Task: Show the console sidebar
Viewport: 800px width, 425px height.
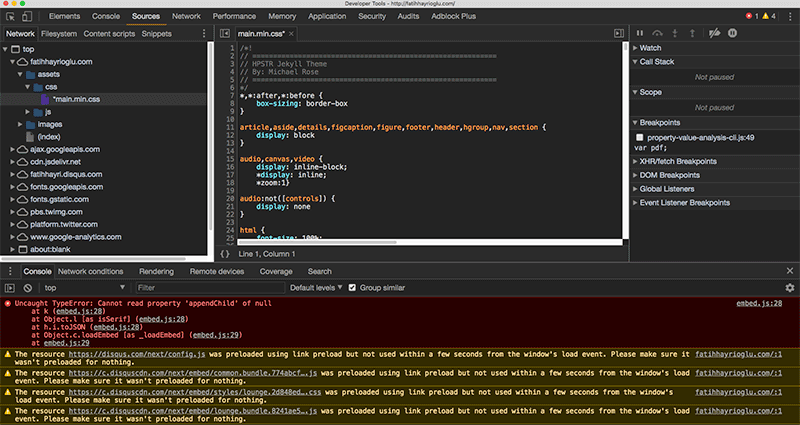Action: pyautogui.click(x=10, y=288)
